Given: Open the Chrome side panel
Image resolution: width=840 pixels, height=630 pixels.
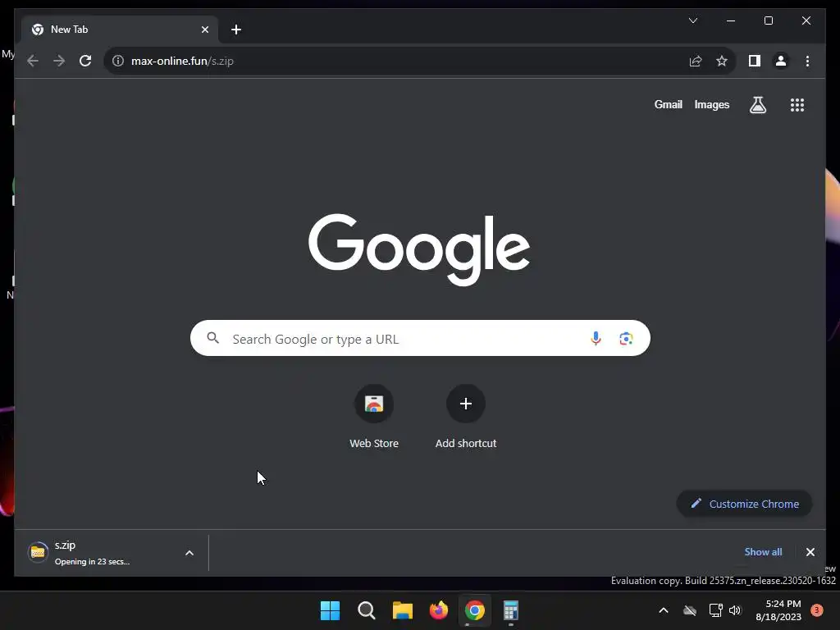Looking at the screenshot, I should 755,61.
